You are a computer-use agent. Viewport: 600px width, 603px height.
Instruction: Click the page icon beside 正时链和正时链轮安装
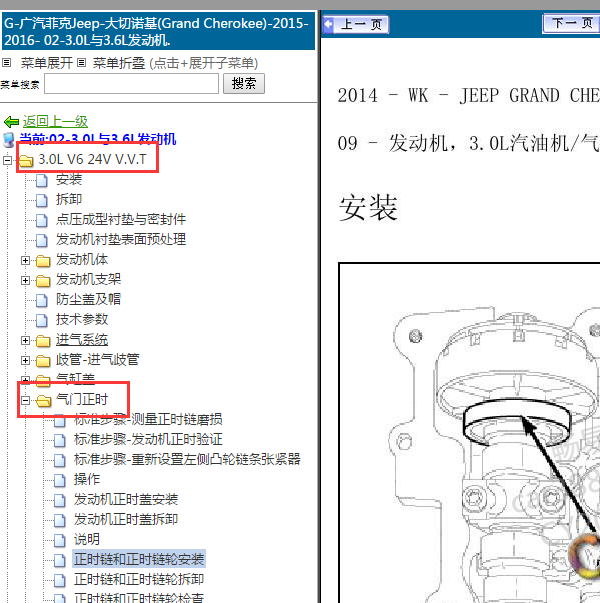(60, 560)
